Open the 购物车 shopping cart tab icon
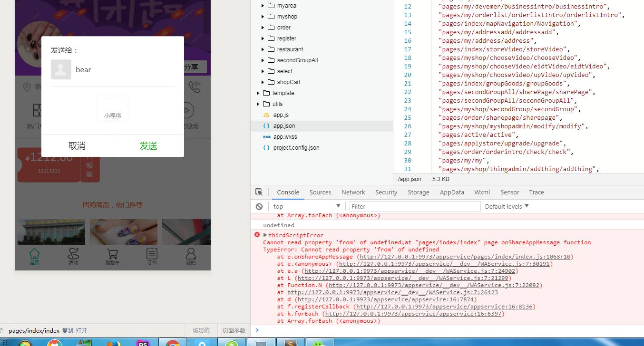Image resolution: width=644 pixels, height=346 pixels. 113,254
